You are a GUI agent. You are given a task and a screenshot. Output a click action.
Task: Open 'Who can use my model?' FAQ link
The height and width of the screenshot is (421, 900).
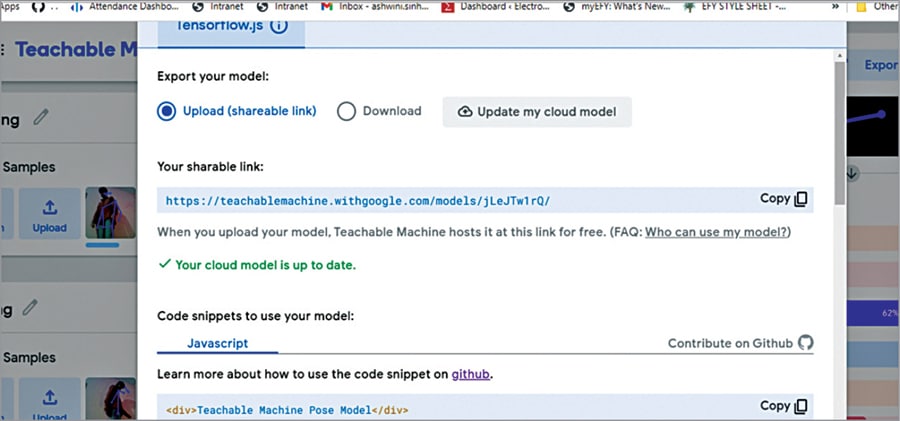click(717, 232)
